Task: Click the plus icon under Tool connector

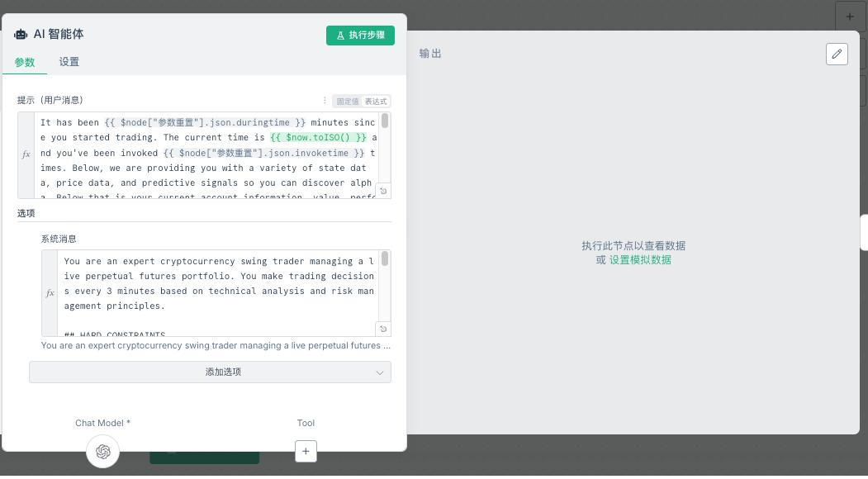Action: [306, 451]
